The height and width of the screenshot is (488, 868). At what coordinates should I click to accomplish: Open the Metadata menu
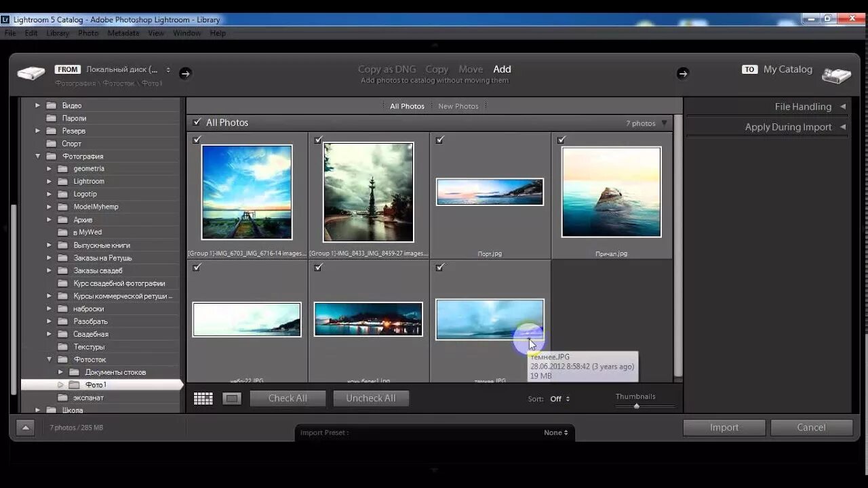click(123, 33)
